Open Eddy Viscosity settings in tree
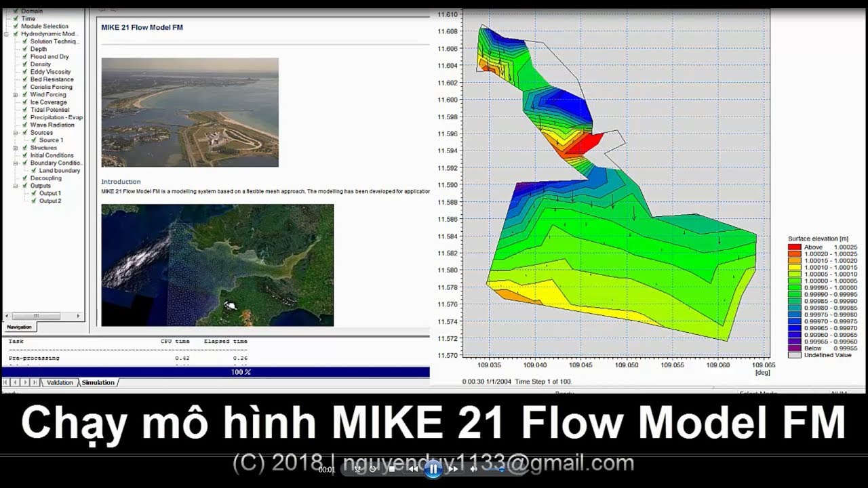 (50, 72)
